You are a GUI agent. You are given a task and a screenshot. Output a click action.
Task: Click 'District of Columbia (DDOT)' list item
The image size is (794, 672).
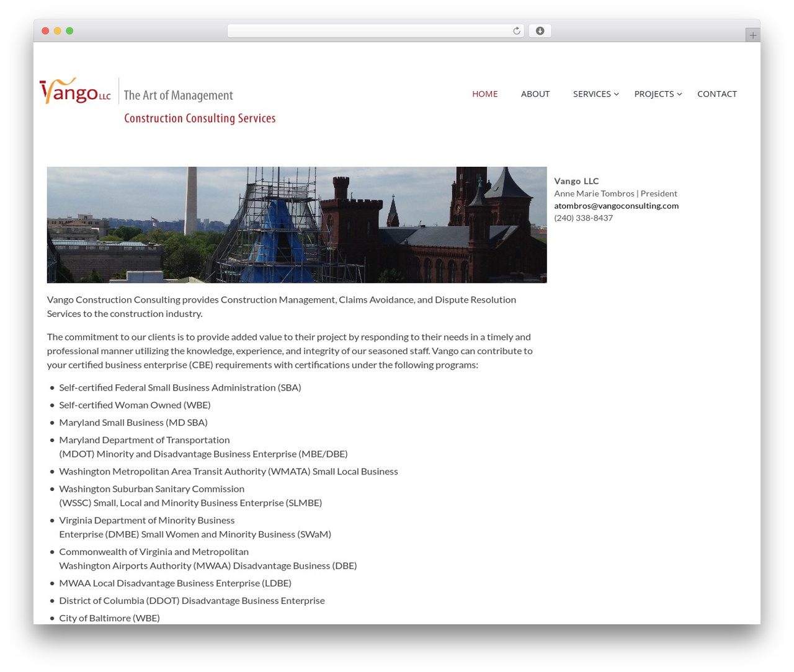pos(192,600)
